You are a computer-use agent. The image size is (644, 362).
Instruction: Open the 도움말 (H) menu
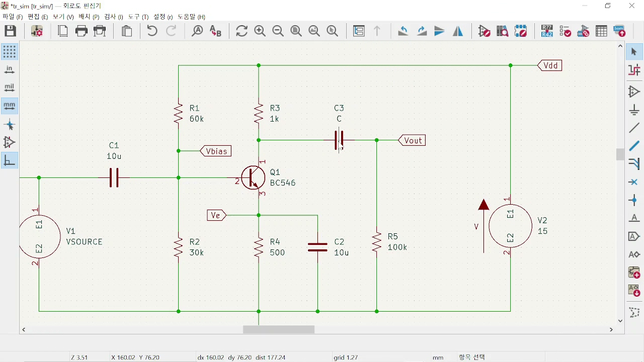coord(192,17)
